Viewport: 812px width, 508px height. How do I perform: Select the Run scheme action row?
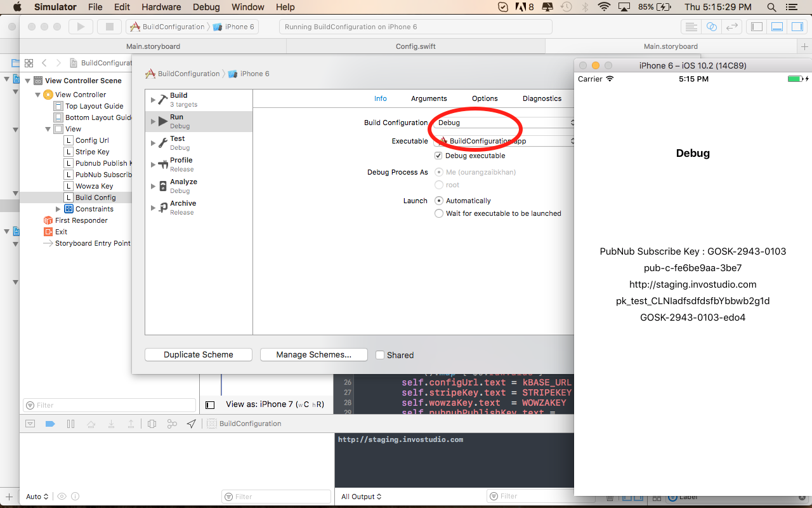pyautogui.click(x=199, y=121)
